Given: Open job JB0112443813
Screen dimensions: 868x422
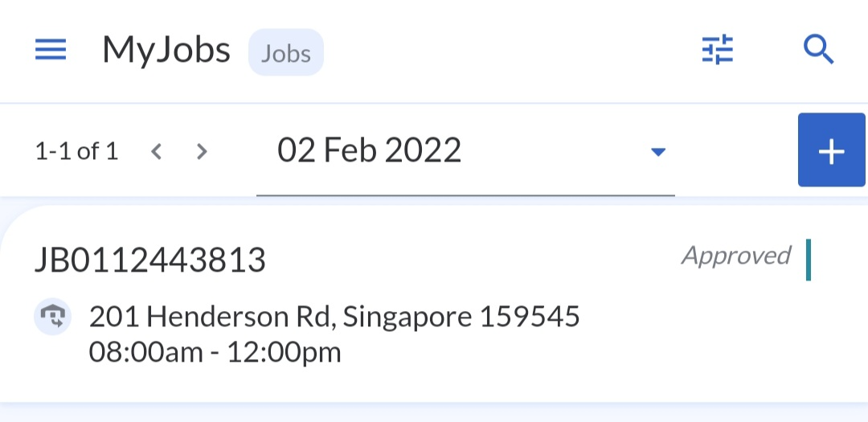Looking at the screenshot, I should pyautogui.click(x=150, y=260).
